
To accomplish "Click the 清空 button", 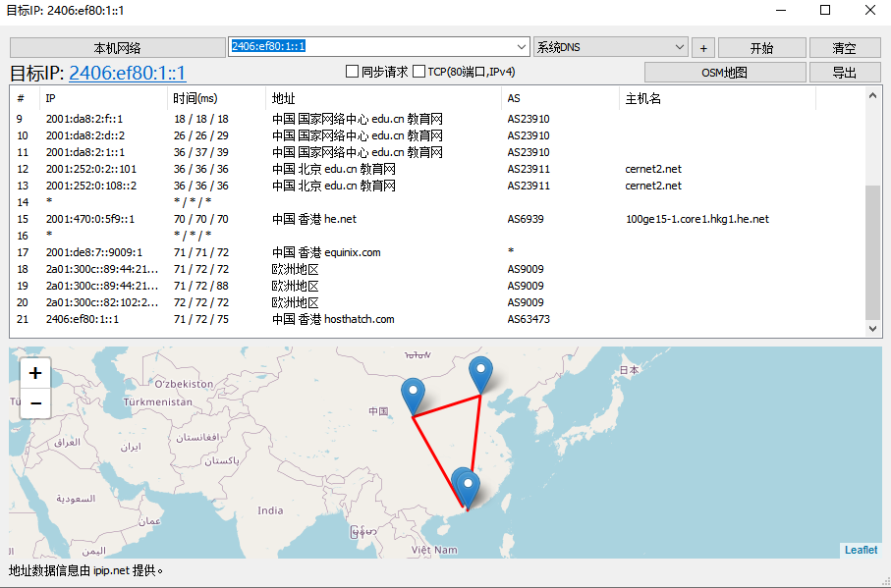I will (844, 47).
